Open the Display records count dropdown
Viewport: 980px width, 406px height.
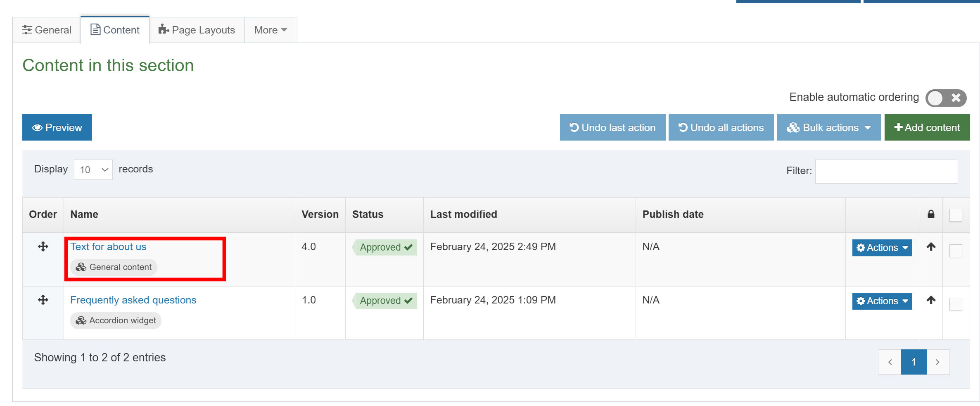(93, 170)
